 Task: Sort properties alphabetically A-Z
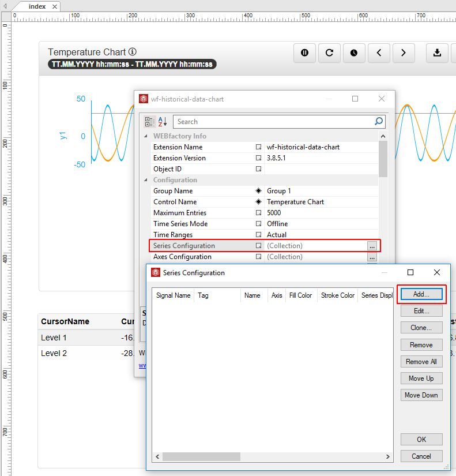(x=163, y=122)
